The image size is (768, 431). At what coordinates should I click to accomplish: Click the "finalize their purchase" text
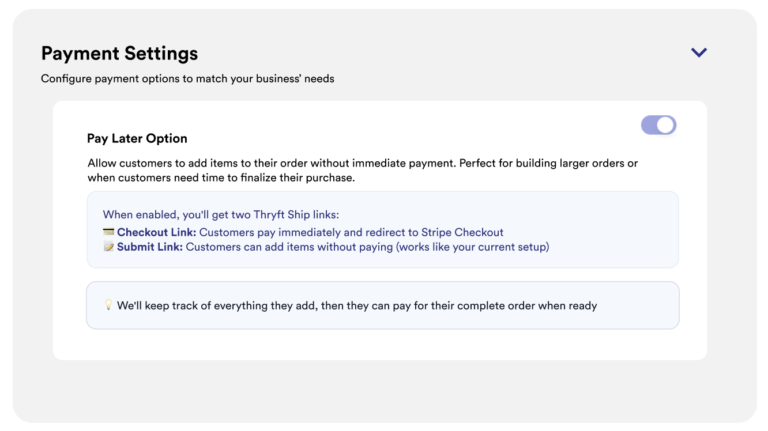click(x=297, y=178)
